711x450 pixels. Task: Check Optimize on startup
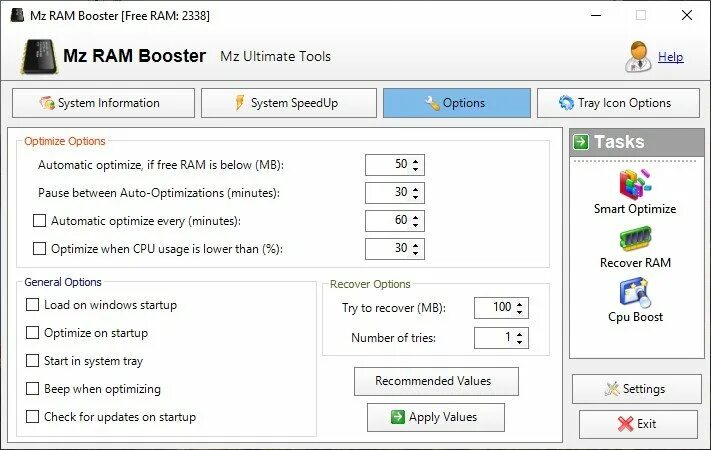coord(32,333)
